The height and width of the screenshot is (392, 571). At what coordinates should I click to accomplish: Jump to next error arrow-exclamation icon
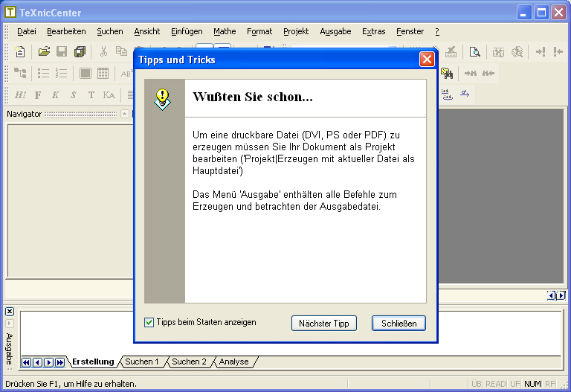click(541, 52)
